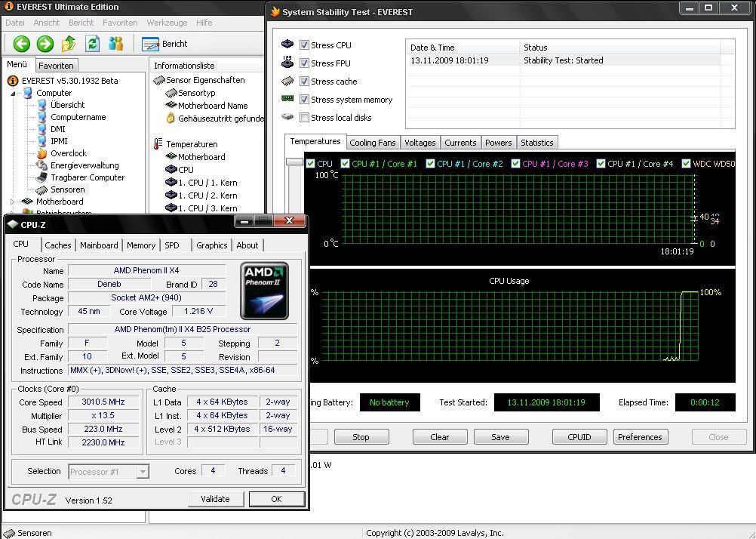The width and height of the screenshot is (756, 539).
Task: Click the Stress CPU chip icon
Action: (x=287, y=45)
